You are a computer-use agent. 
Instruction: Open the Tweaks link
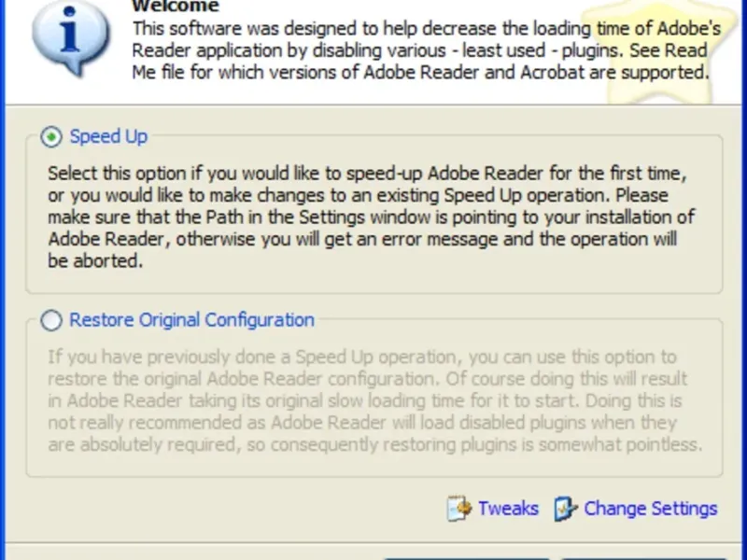[508, 509]
